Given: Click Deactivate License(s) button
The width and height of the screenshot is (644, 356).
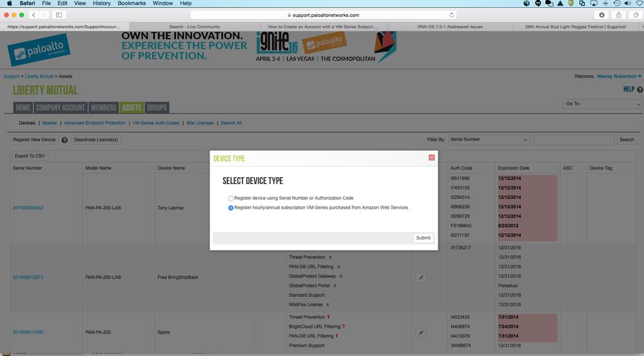Looking at the screenshot, I should pos(96,140).
